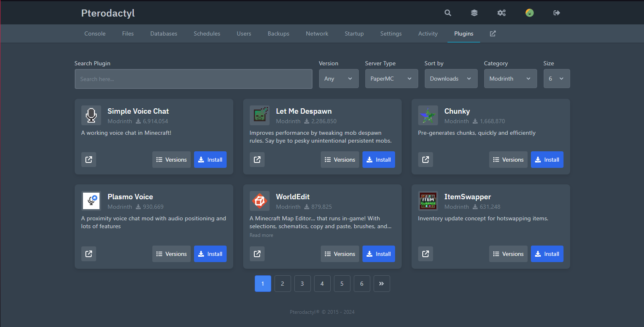644x327 pixels.
Task: Open WorldEdit external link icon
Action: (x=257, y=254)
